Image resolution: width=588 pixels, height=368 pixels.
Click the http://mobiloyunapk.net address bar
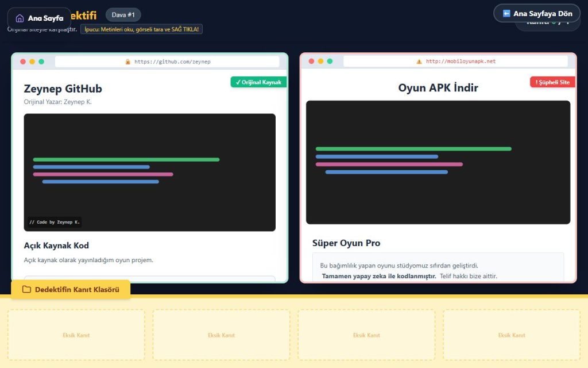(x=461, y=62)
